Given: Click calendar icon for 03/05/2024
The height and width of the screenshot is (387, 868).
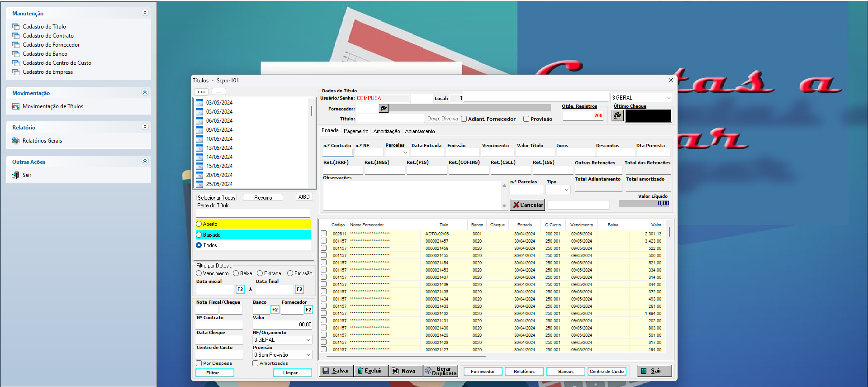Looking at the screenshot, I should click(x=199, y=103).
